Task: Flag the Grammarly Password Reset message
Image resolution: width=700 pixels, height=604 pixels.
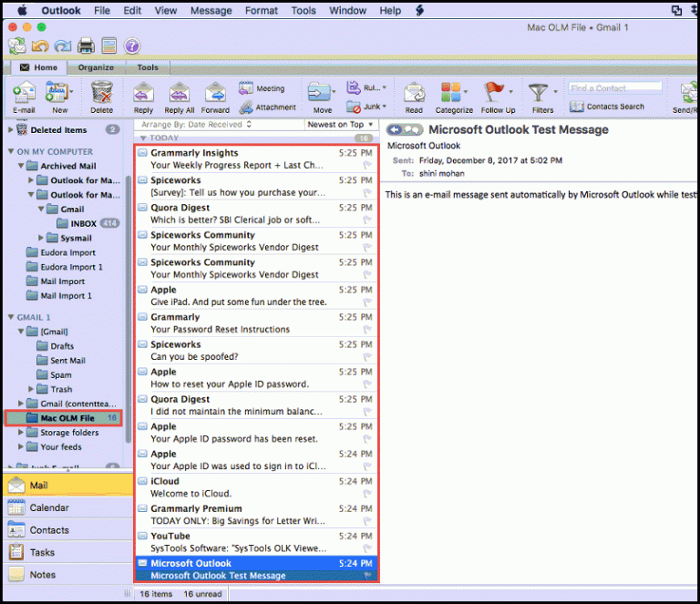Action: click(367, 329)
